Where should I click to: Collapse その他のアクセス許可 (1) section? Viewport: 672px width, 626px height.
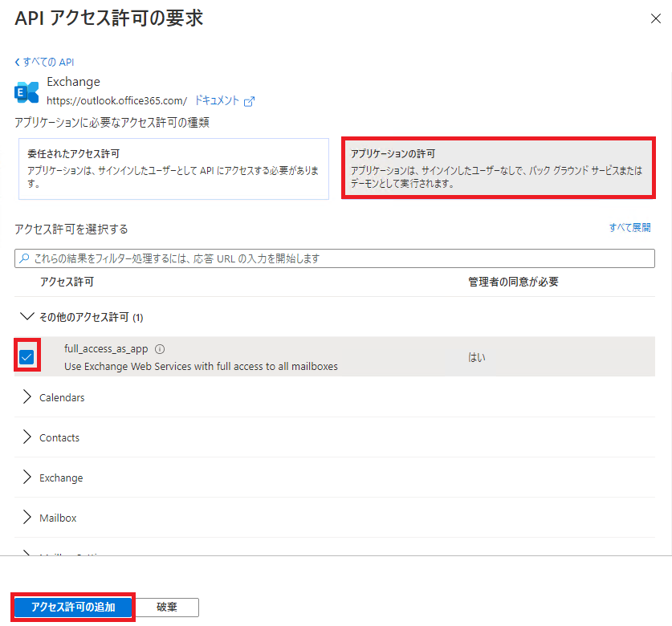[27, 317]
